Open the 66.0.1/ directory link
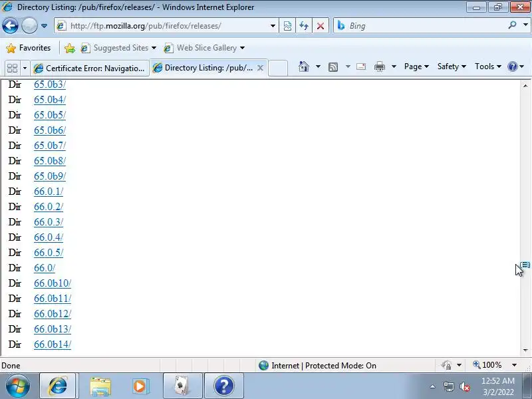 (x=49, y=192)
